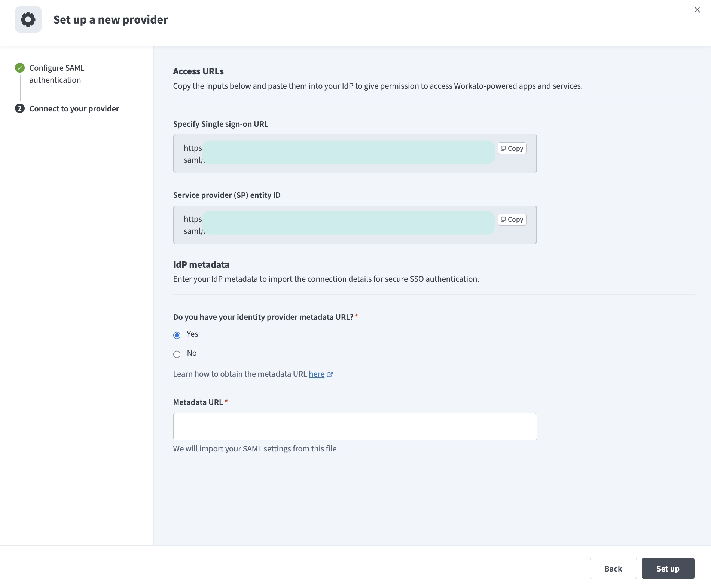Open the external link icon beside 'here'
This screenshot has height=588, width=711.
(330, 374)
